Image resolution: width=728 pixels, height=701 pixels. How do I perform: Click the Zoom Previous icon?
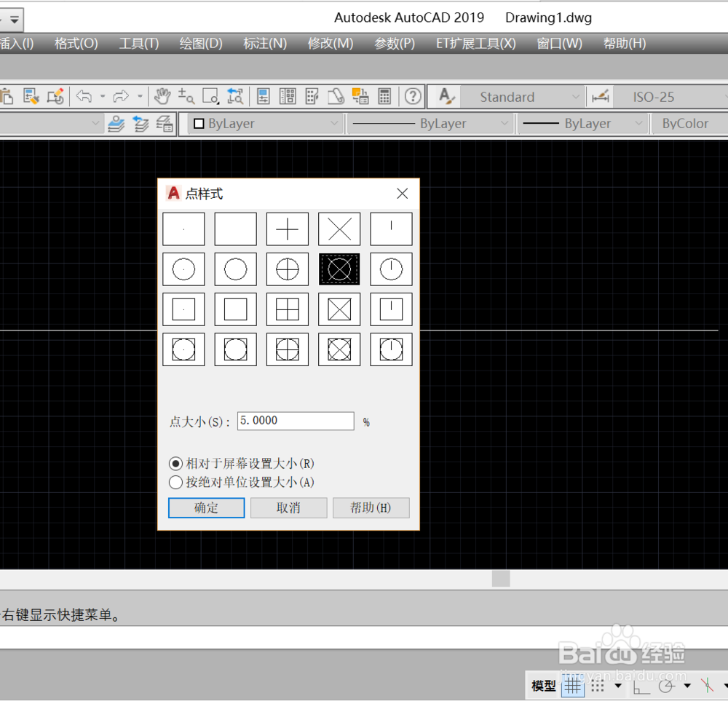tap(235, 97)
